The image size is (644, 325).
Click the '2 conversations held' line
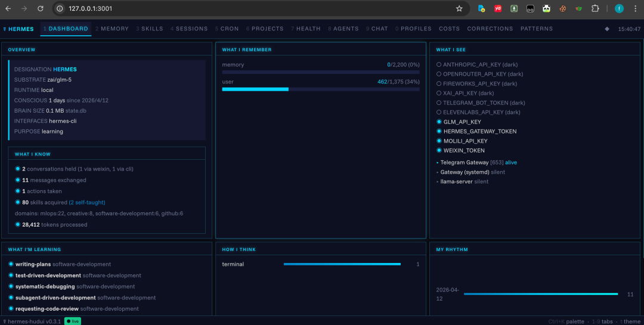click(75, 169)
